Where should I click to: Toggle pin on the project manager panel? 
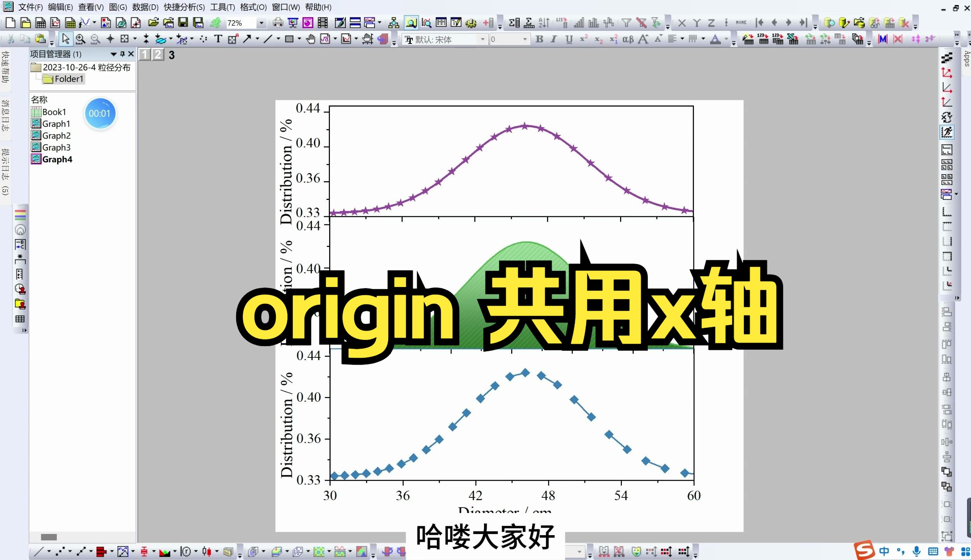click(x=123, y=54)
